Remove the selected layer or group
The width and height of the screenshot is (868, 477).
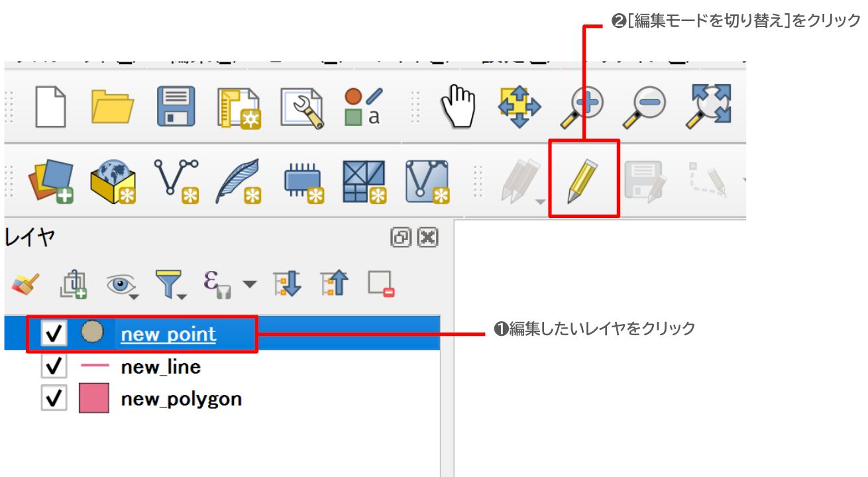coord(381,284)
